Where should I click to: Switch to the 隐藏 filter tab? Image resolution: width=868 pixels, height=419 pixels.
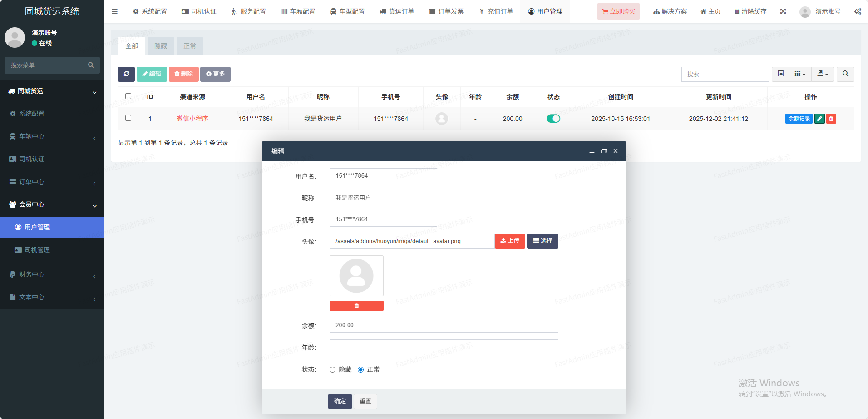pyautogui.click(x=161, y=46)
